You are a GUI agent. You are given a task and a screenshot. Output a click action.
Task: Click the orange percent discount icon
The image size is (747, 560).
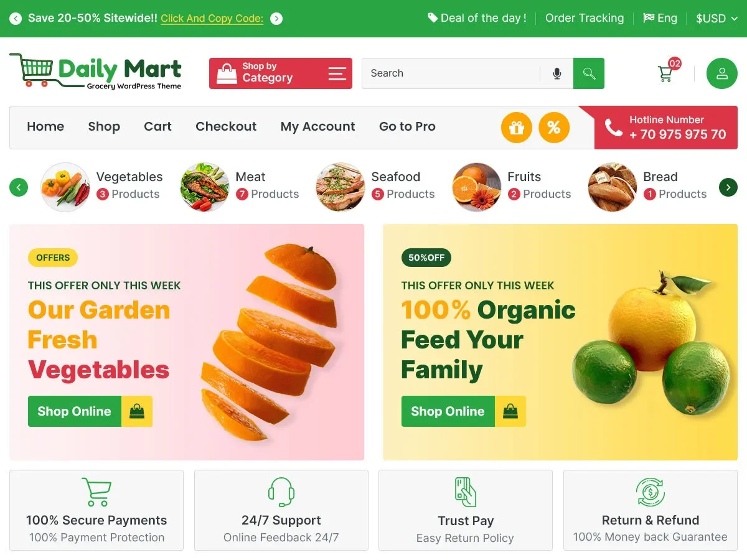(554, 128)
